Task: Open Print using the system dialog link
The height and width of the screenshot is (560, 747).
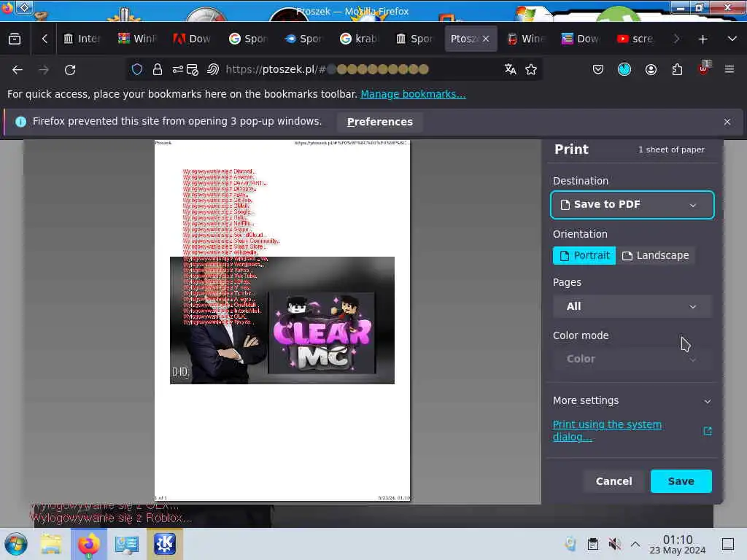Action: pos(608,430)
